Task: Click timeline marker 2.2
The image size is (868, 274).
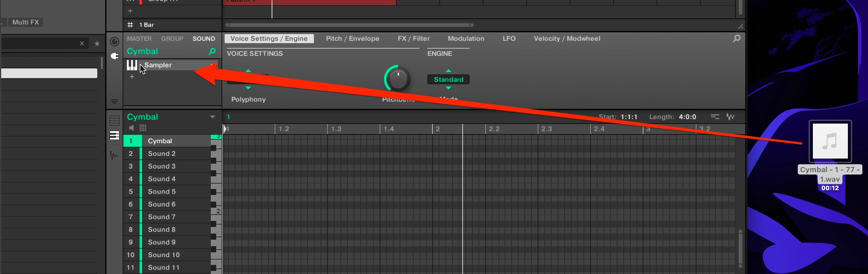Action: pos(494,129)
